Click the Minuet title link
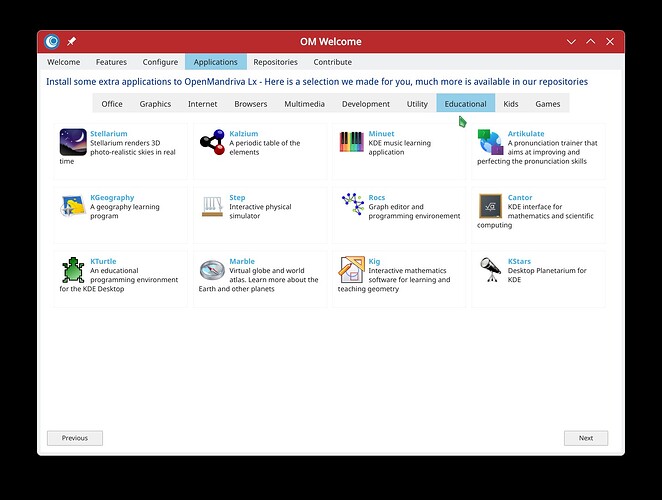The image size is (662, 500). pyautogui.click(x=381, y=133)
